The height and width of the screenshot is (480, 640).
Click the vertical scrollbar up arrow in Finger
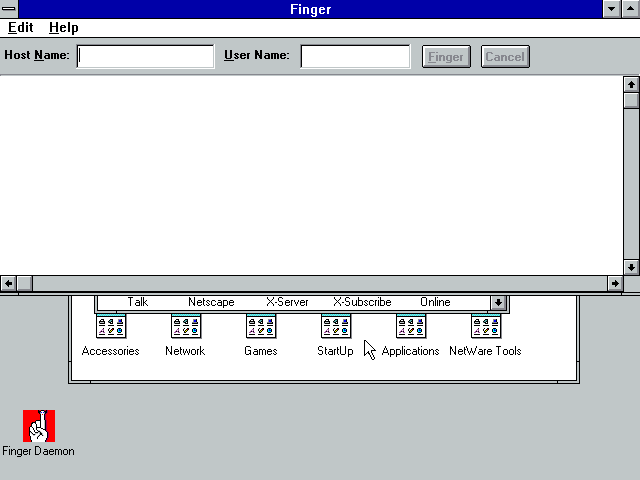pos(631,84)
